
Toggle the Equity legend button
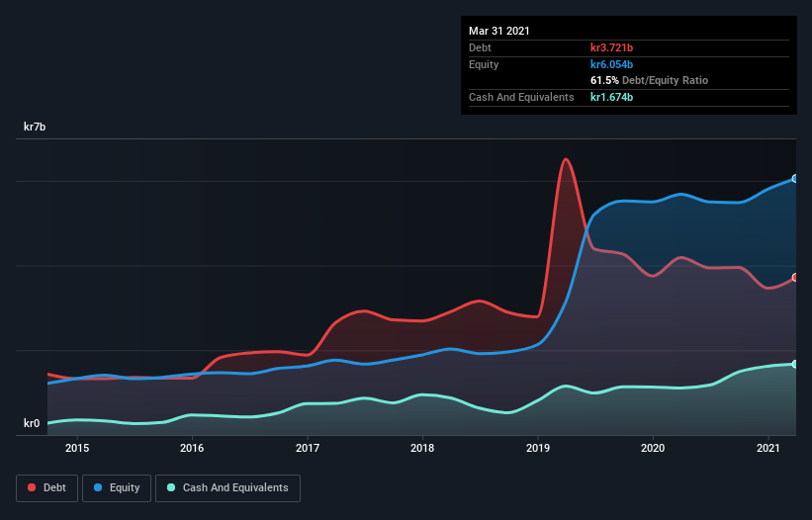(117, 488)
